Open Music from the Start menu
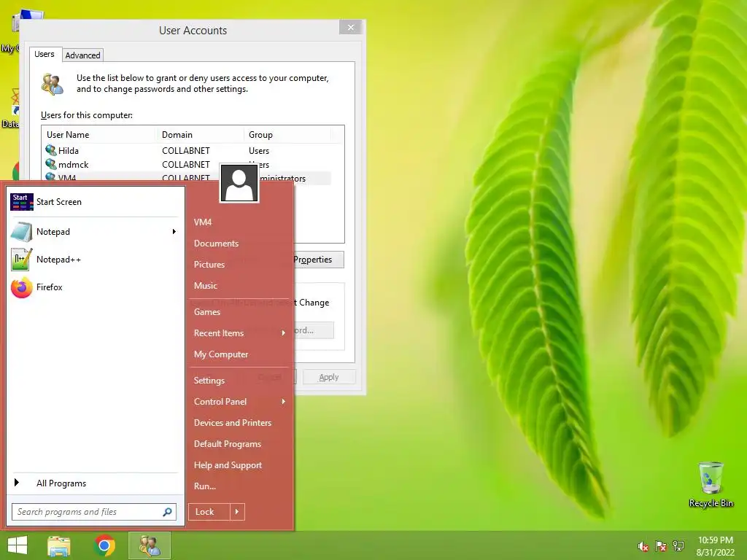The height and width of the screenshot is (560, 747). 205,286
